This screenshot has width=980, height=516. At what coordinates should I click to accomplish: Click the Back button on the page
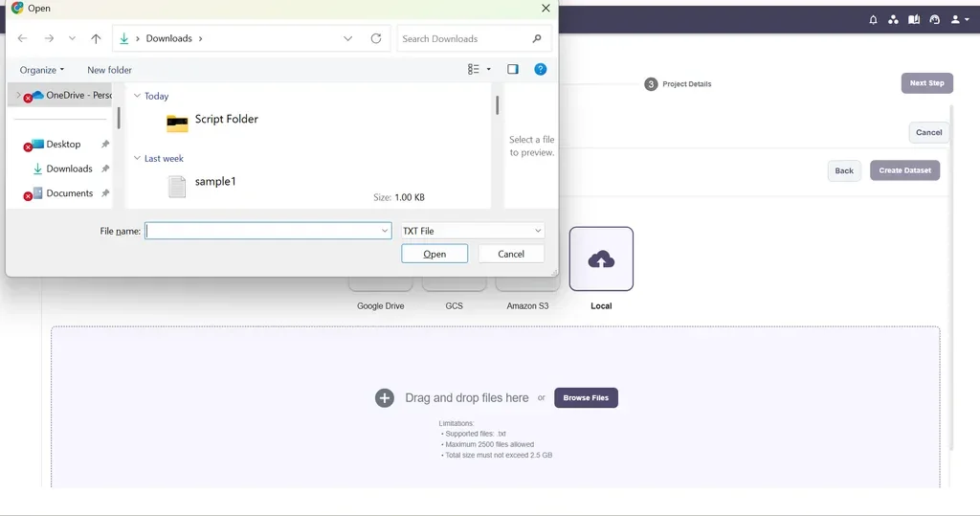(x=844, y=170)
